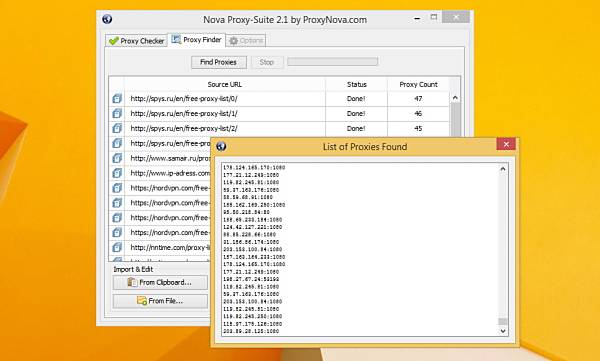
Task: Sort by the Proxy Count column header
Action: 418,84
